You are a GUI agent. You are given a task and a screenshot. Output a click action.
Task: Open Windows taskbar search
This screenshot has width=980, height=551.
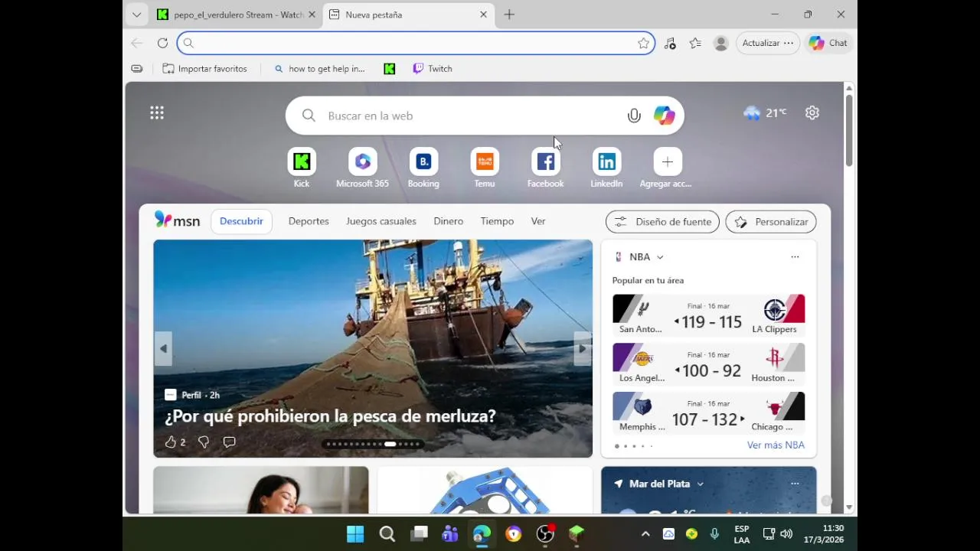tap(387, 533)
